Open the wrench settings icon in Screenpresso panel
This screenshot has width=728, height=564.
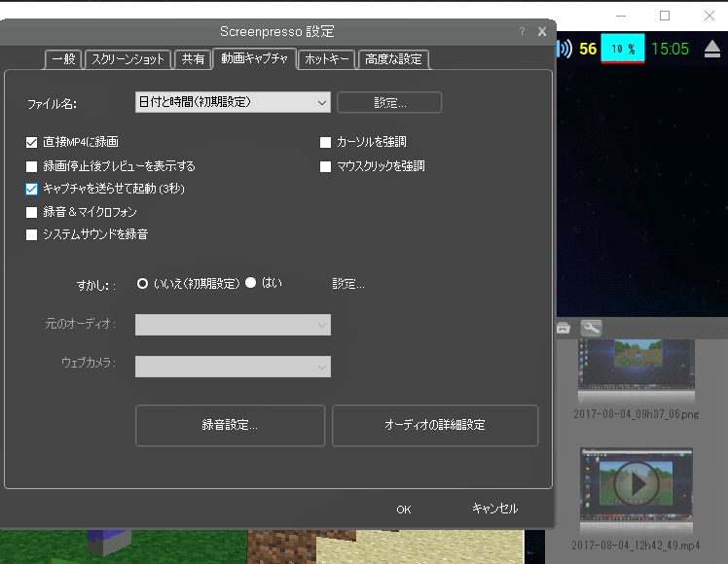click(x=591, y=328)
